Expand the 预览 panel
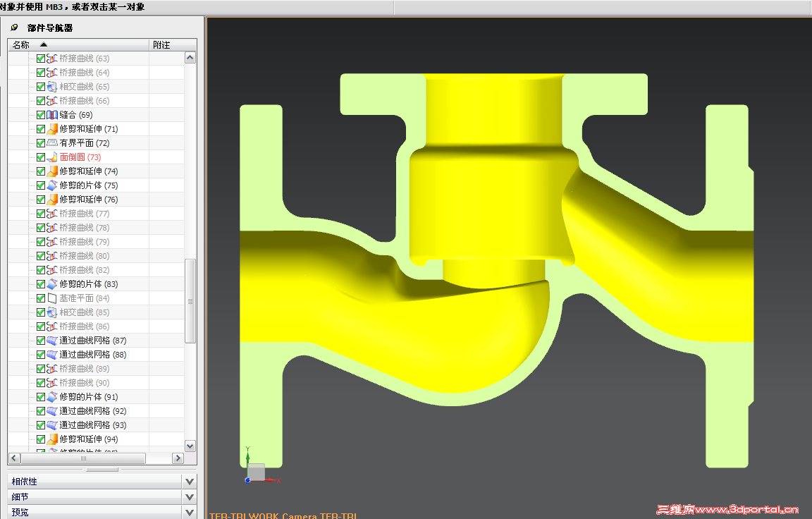Image resolution: width=812 pixels, height=519 pixels. 190,512
